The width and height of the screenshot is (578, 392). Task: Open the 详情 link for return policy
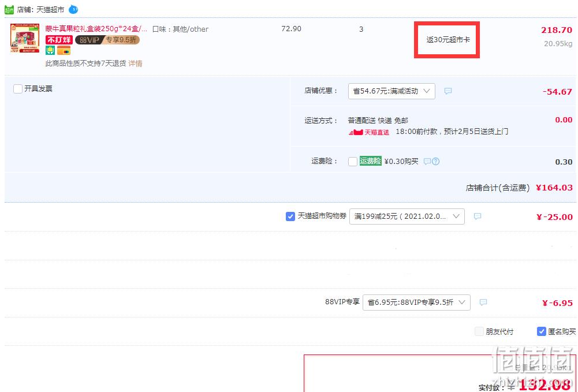tap(135, 64)
